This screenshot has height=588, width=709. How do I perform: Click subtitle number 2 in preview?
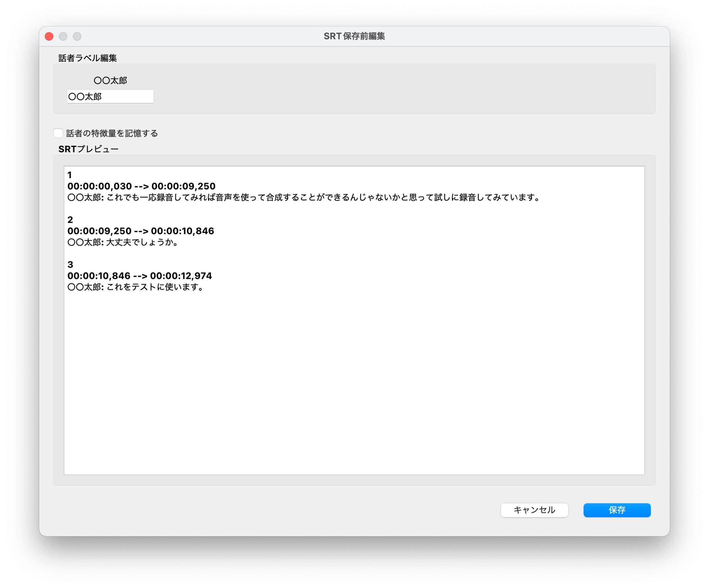[70, 220]
